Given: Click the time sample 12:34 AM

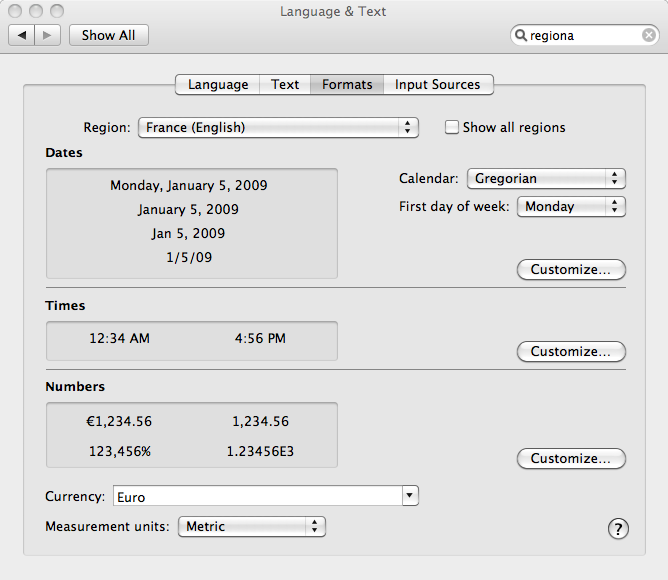Looking at the screenshot, I should (120, 338).
